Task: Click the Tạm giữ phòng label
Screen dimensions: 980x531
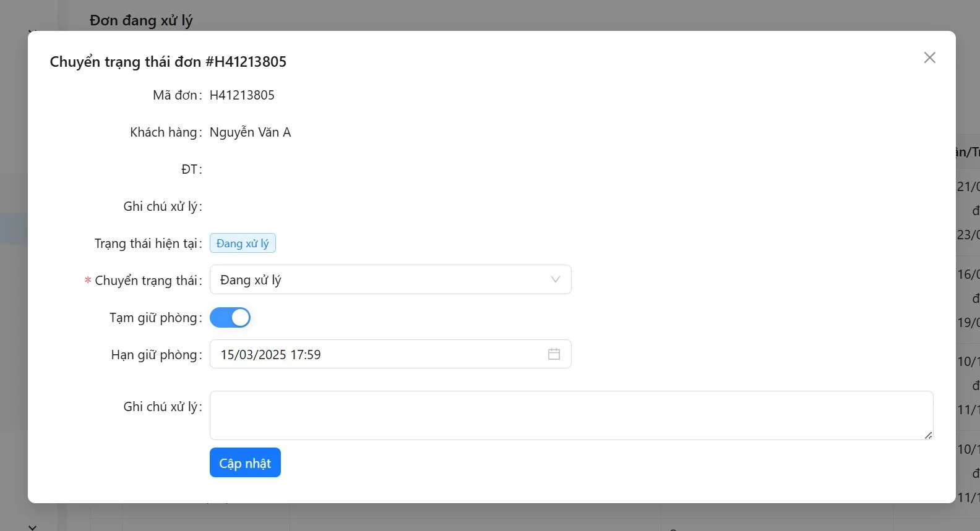Action: click(153, 318)
